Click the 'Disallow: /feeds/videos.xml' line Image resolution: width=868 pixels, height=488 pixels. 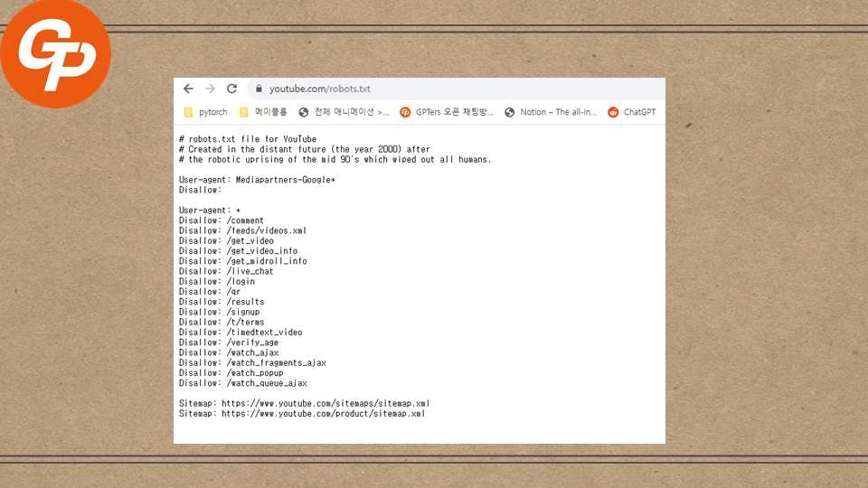[x=242, y=230]
